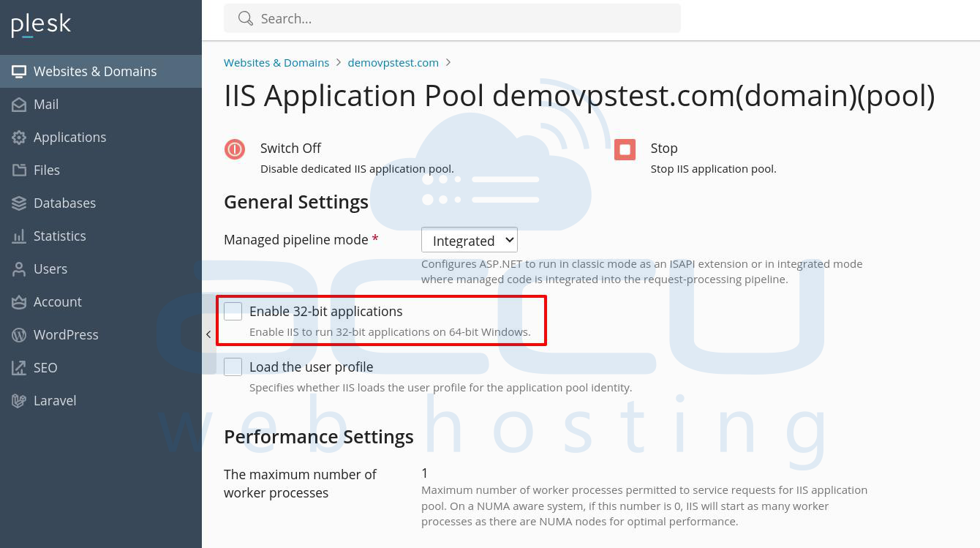Click the red Stop square icon

[625, 149]
